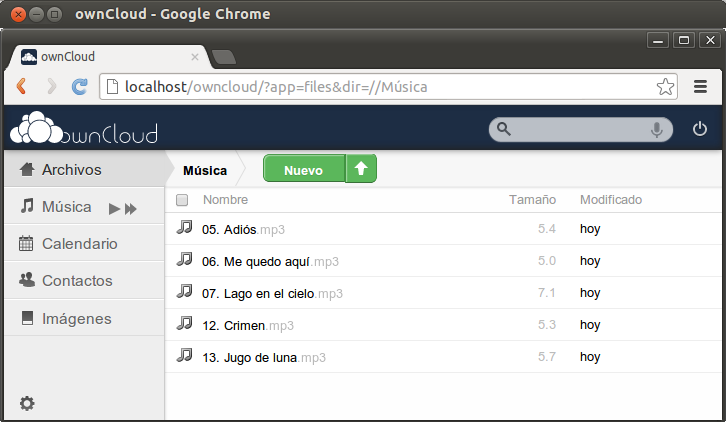Click the upload arrow button

[361, 169]
